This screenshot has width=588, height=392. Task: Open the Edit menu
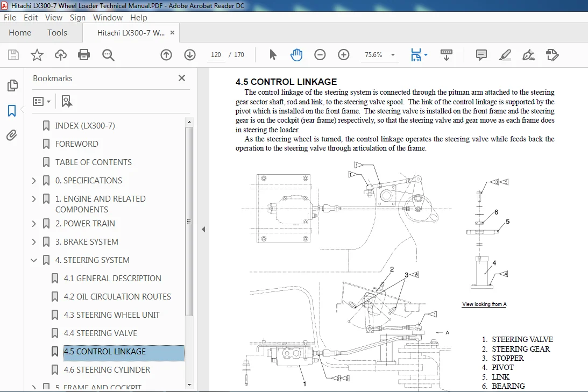pos(31,18)
